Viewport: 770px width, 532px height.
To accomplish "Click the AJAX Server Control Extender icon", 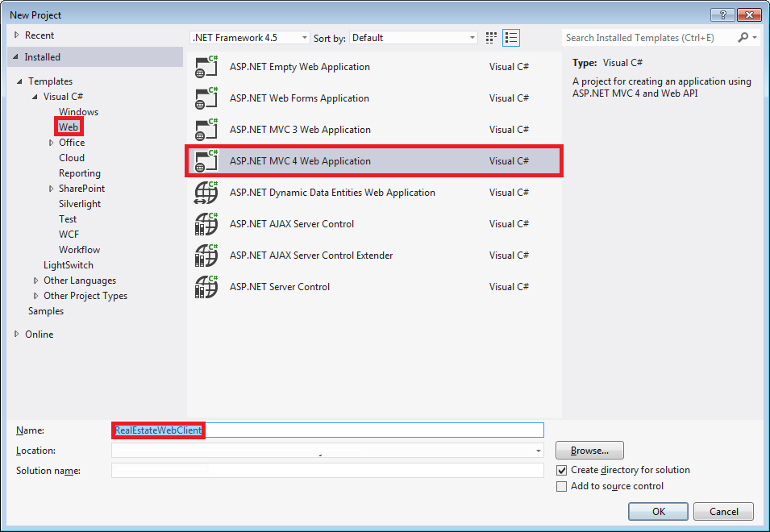I will pos(206,256).
